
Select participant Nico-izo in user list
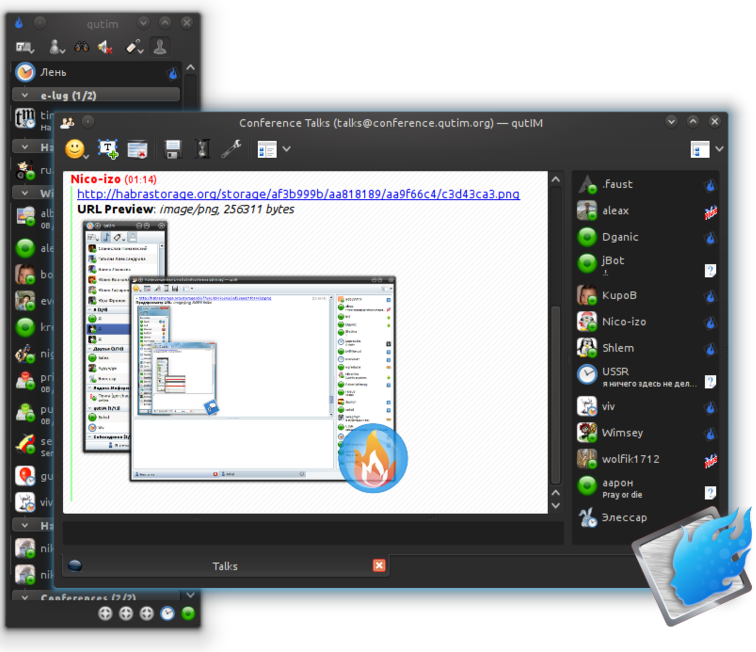pyautogui.click(x=647, y=322)
